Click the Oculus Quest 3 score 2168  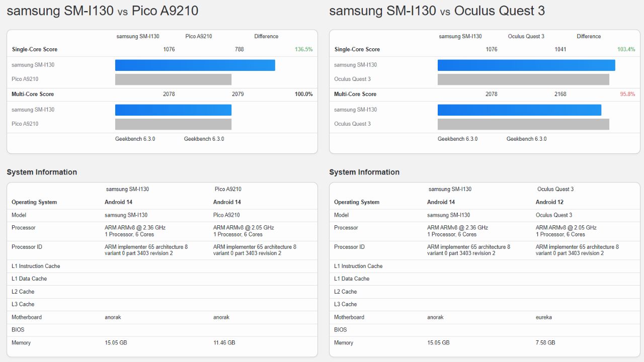pos(560,94)
